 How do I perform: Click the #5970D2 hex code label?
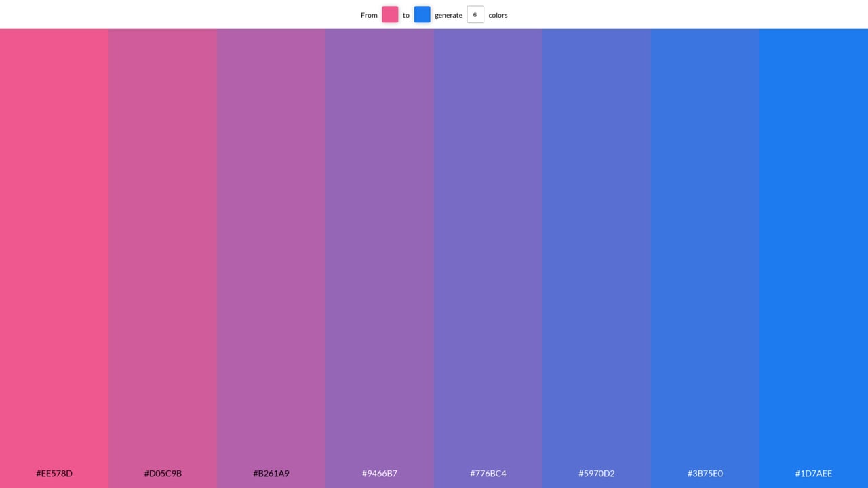click(597, 474)
